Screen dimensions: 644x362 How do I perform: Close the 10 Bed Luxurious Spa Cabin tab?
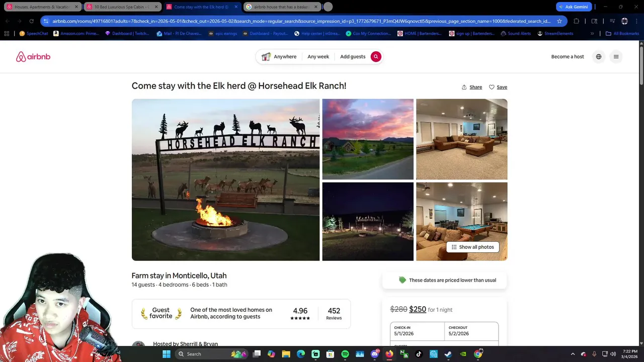[x=156, y=7]
